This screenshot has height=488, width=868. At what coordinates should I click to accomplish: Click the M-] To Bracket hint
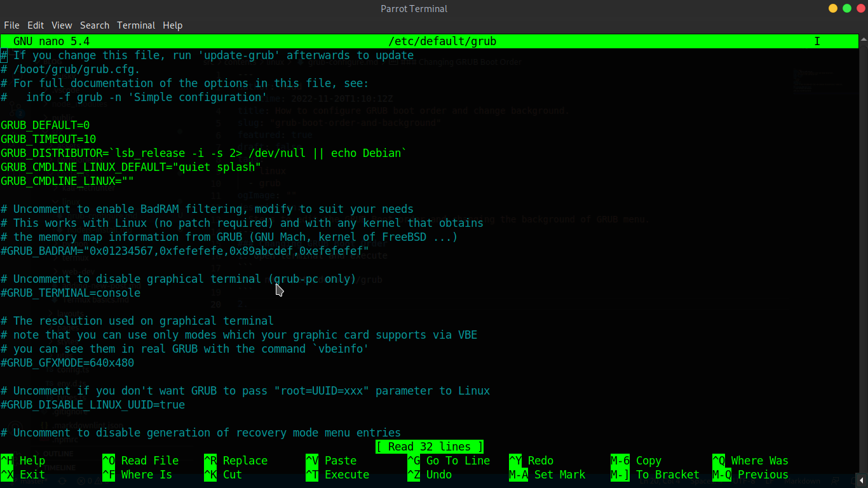pos(655,475)
